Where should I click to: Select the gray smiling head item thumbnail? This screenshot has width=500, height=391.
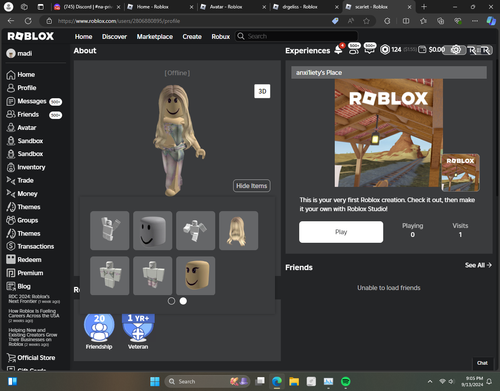pyautogui.click(x=153, y=230)
